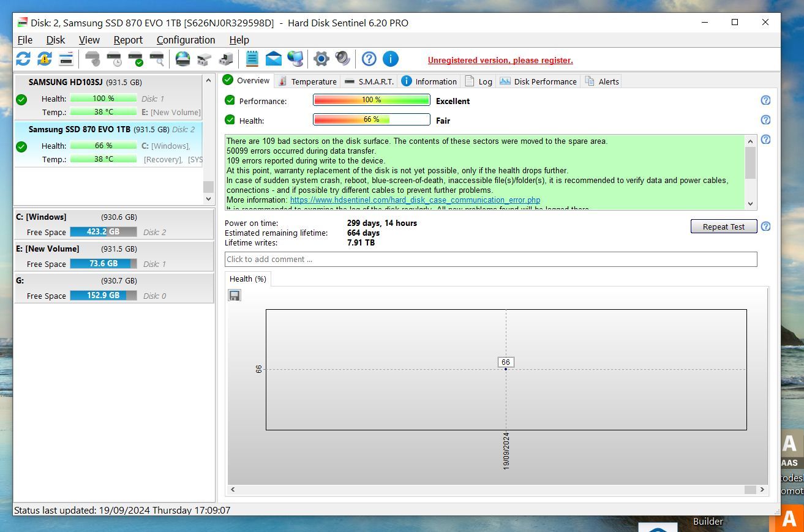Click the '299 days, 14 hours' power on time
This screenshot has width=804, height=532.
pos(382,223)
